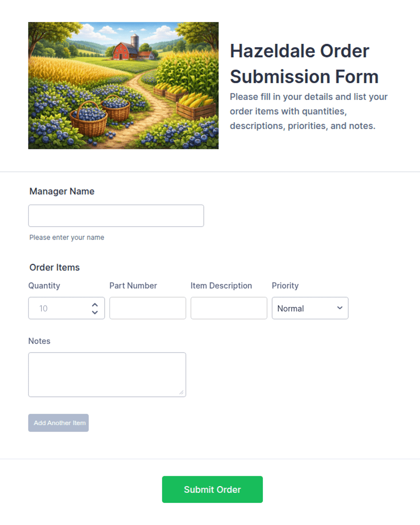Screen dimensions: 420x525
Task: Focus the Item Description input
Action: click(229, 308)
